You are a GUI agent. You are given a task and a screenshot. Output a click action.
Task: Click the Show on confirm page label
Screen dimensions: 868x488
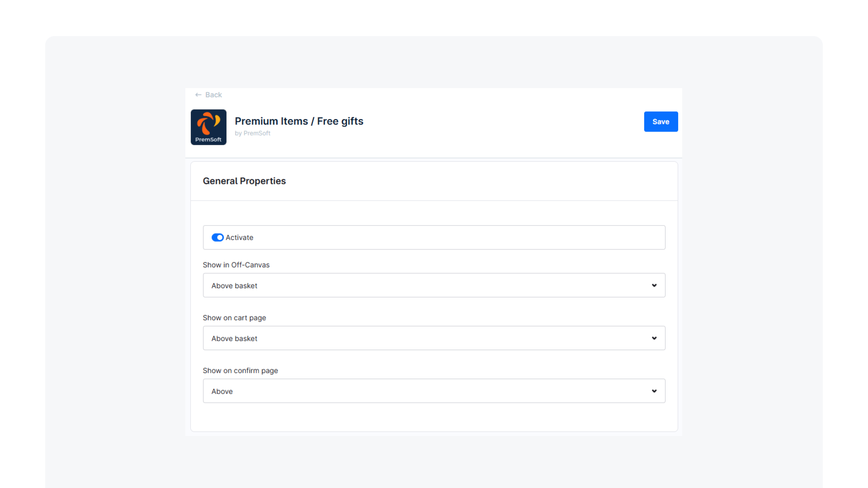pos(240,371)
